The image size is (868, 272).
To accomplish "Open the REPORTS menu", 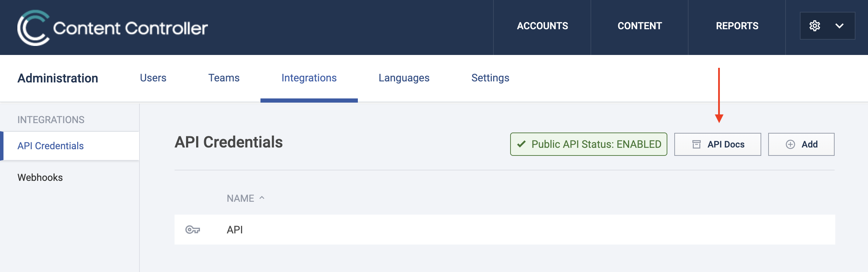I will 737,26.
